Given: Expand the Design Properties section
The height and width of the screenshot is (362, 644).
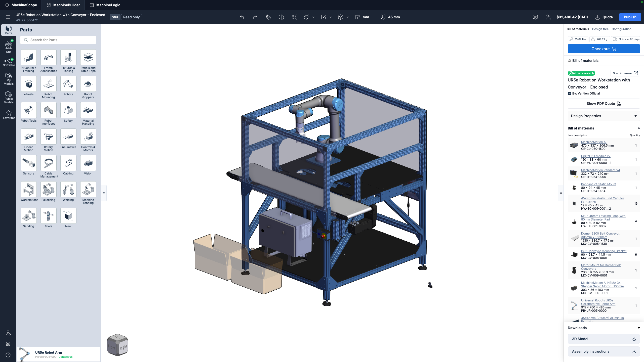Looking at the screenshot, I should click(604, 116).
